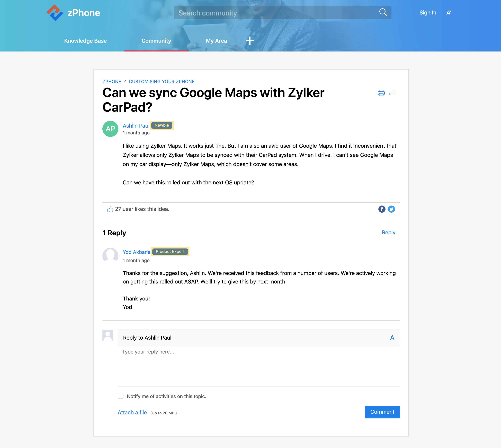
Task: Click the search magnifier icon
Action: 383,12
